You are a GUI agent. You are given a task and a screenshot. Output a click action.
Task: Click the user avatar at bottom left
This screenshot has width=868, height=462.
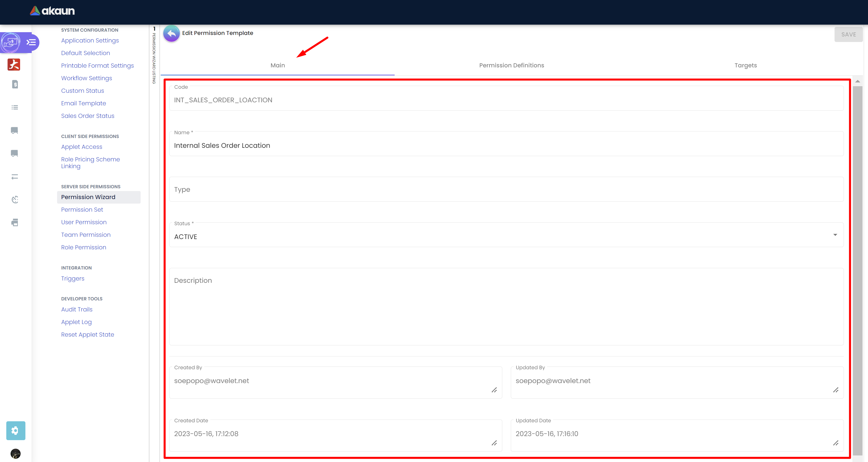click(x=16, y=453)
